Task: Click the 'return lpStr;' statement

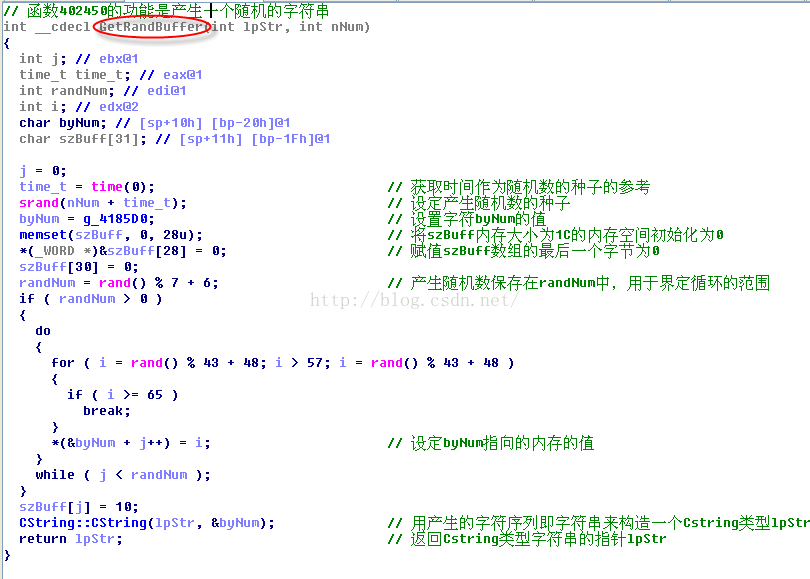Action: [71, 539]
